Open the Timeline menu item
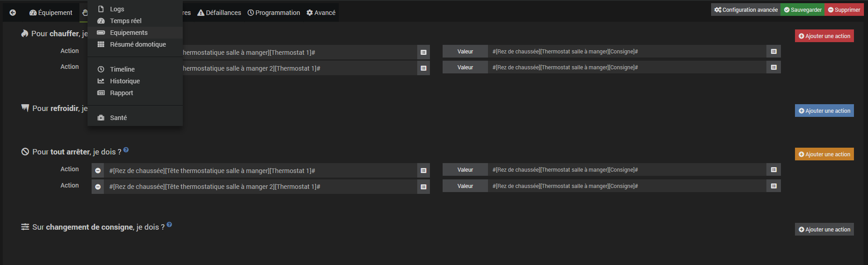The image size is (868, 265). click(x=122, y=69)
